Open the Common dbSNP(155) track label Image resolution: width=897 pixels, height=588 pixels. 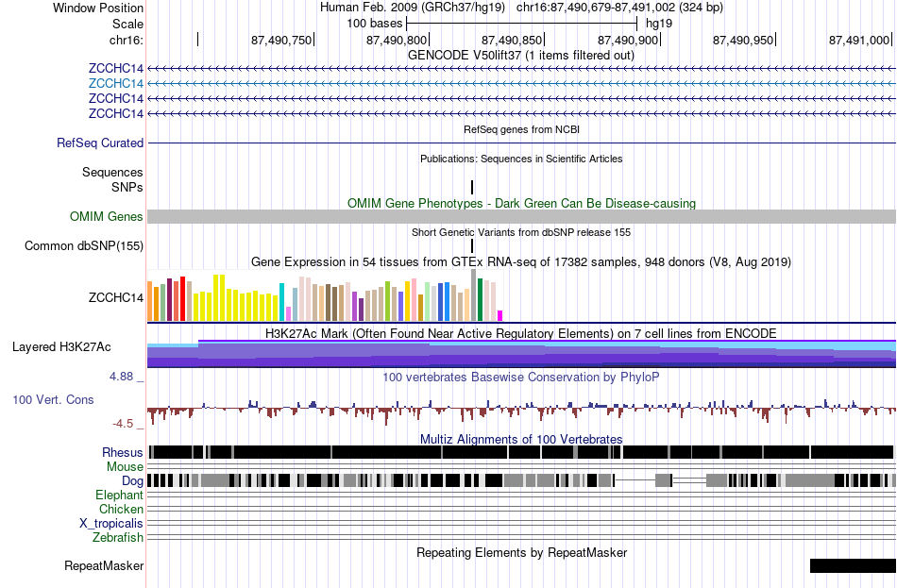point(84,246)
